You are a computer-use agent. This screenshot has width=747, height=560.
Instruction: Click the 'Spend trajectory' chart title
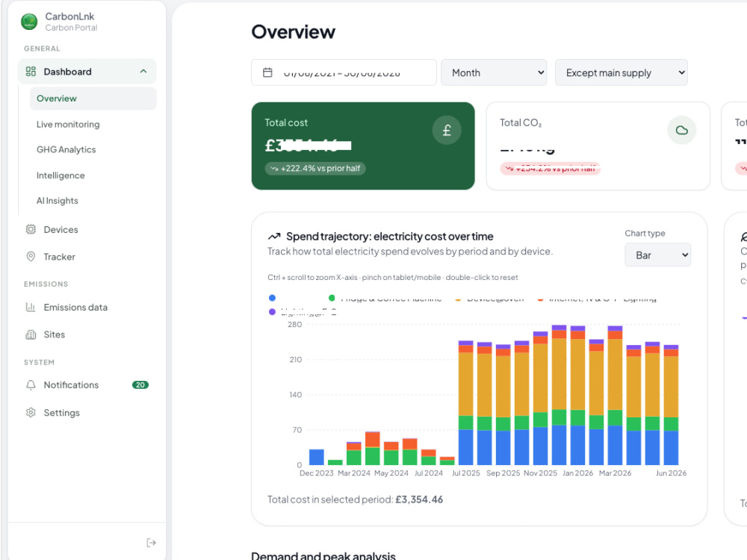pos(390,237)
